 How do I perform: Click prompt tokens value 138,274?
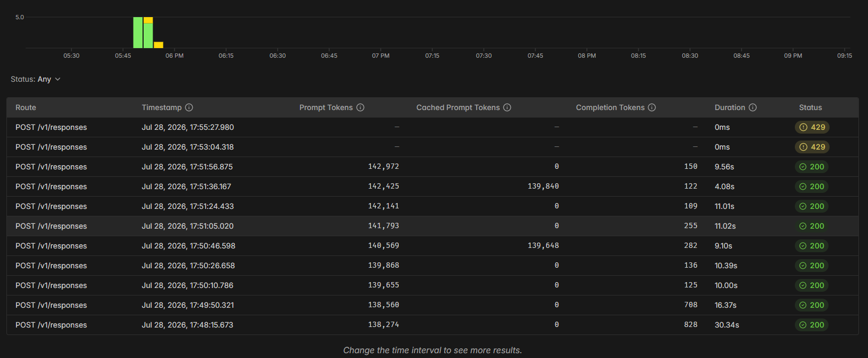click(383, 325)
